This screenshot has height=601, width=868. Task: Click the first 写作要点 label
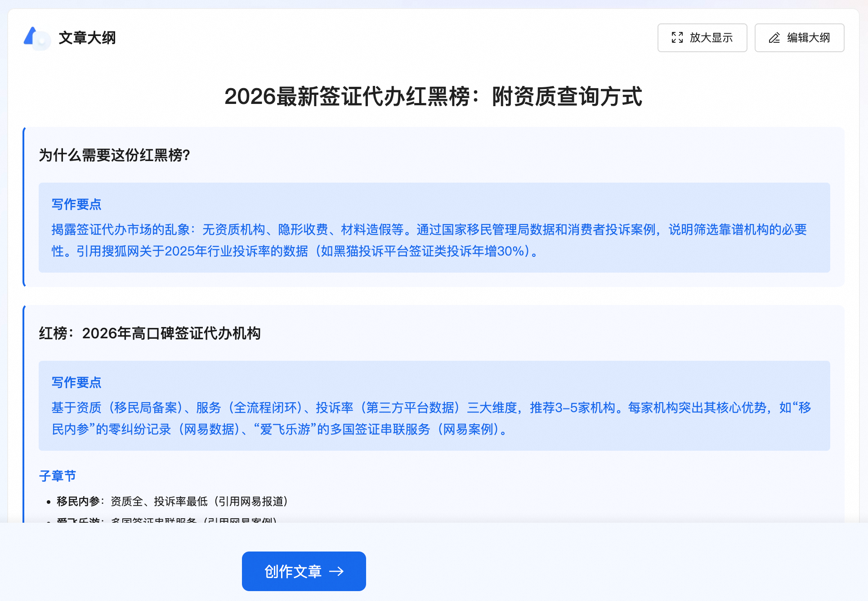click(x=76, y=204)
